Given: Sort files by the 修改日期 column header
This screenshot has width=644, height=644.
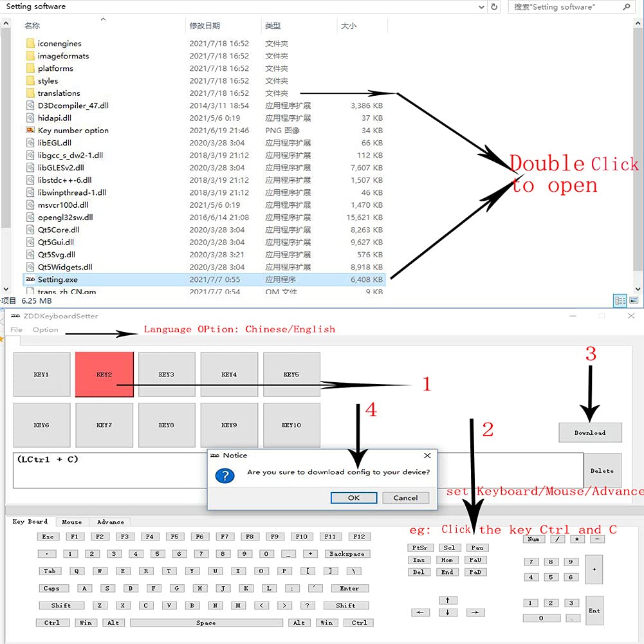Looking at the screenshot, I should [205, 26].
